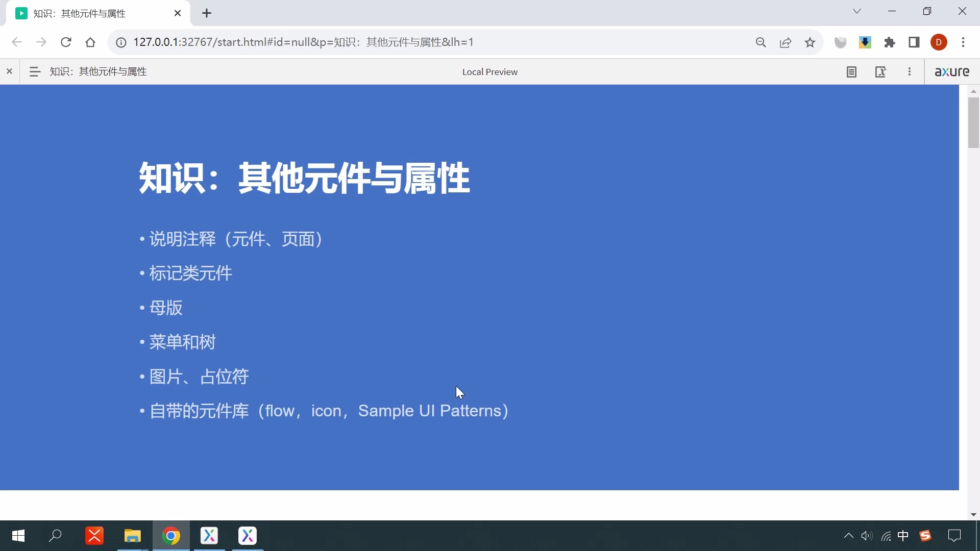Expand the preview three-dot options menu
The image size is (980, 551).
pyautogui.click(x=910, y=71)
